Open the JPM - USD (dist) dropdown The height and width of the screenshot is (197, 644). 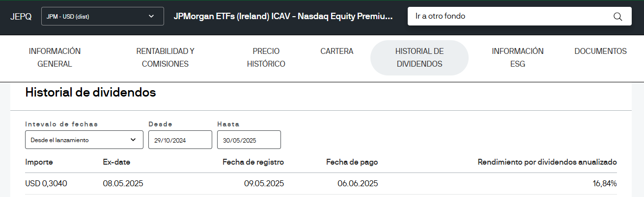pyautogui.click(x=103, y=16)
